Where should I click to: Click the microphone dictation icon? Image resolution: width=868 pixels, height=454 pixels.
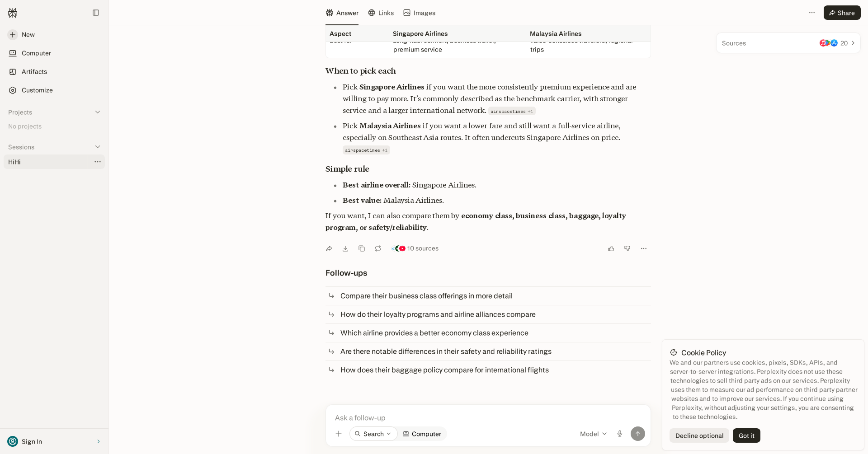tap(620, 434)
